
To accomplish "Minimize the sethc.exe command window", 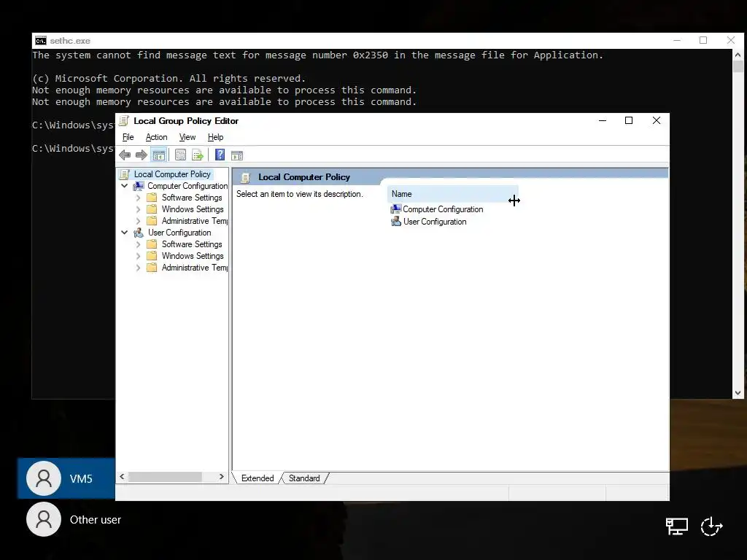I will coord(676,41).
